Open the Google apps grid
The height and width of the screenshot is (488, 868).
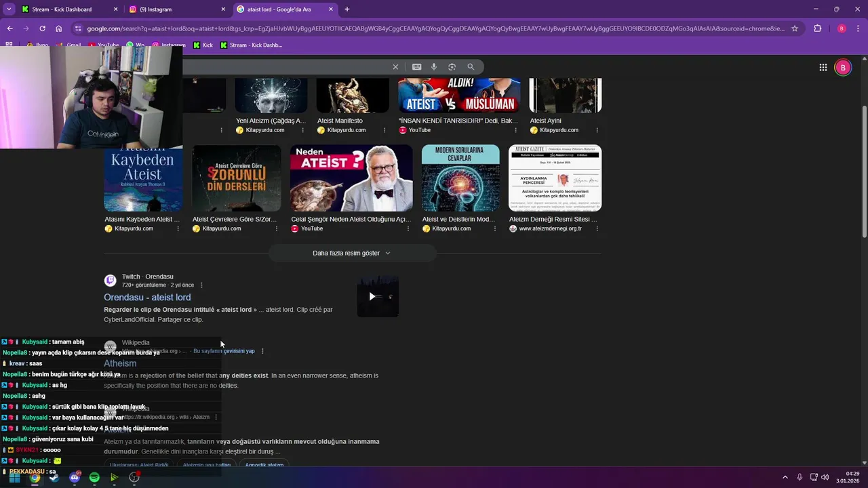tap(823, 67)
